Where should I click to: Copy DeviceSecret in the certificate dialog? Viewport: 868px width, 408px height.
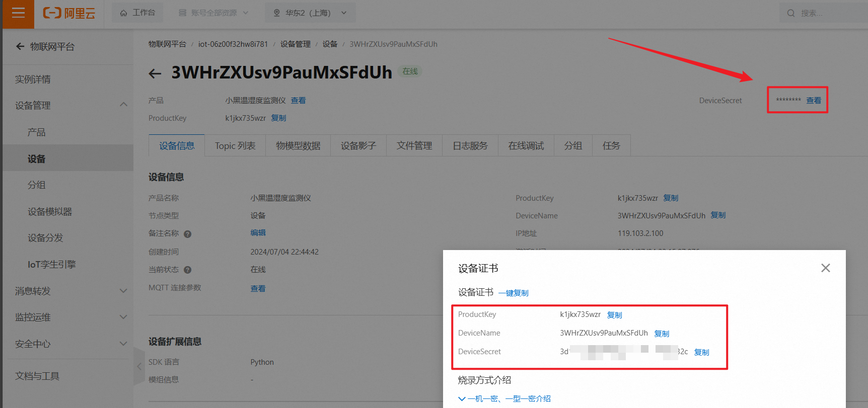point(701,352)
